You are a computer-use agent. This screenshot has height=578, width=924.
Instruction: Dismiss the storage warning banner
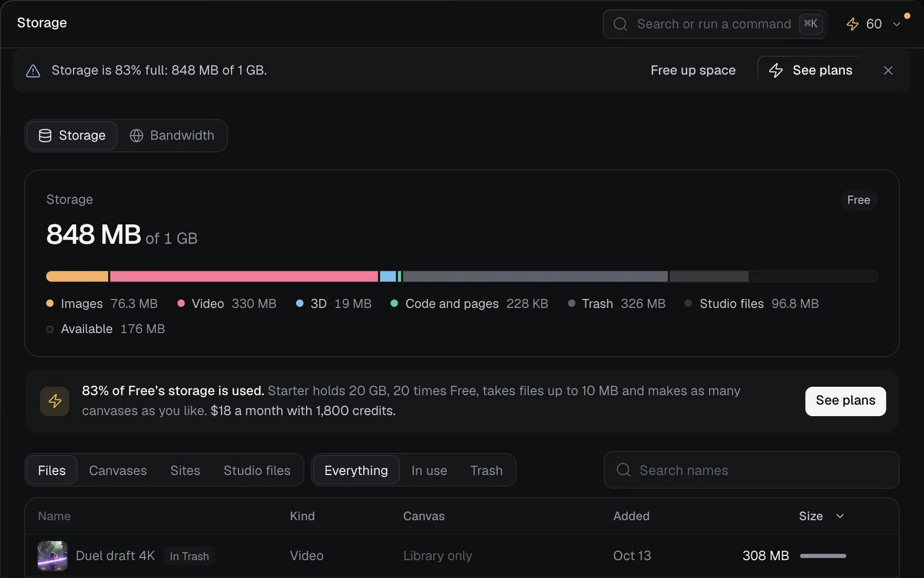pos(888,71)
